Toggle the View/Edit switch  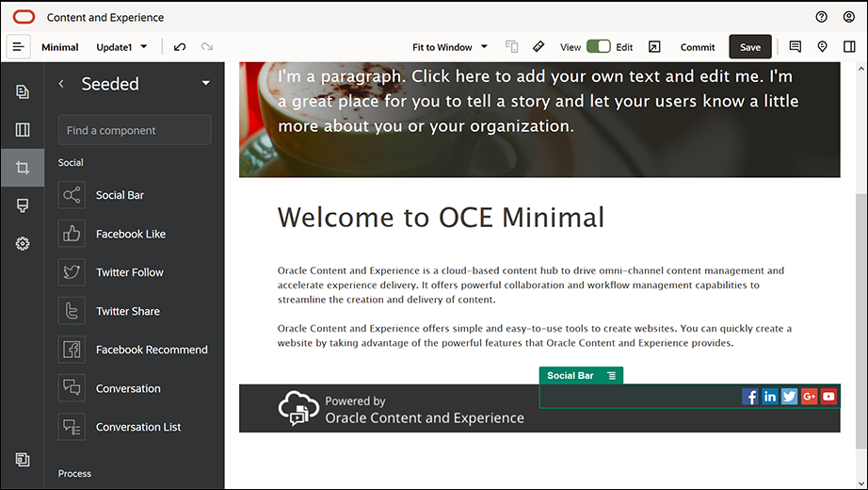(599, 46)
